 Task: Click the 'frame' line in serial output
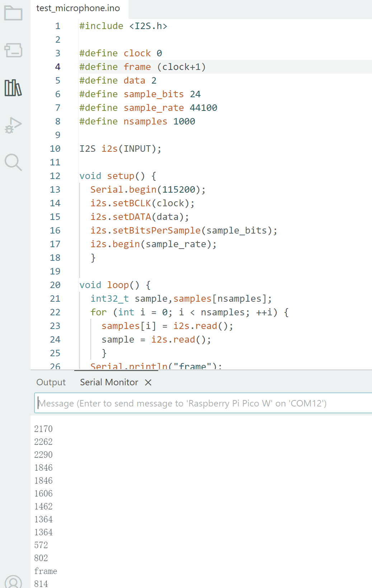(46, 571)
